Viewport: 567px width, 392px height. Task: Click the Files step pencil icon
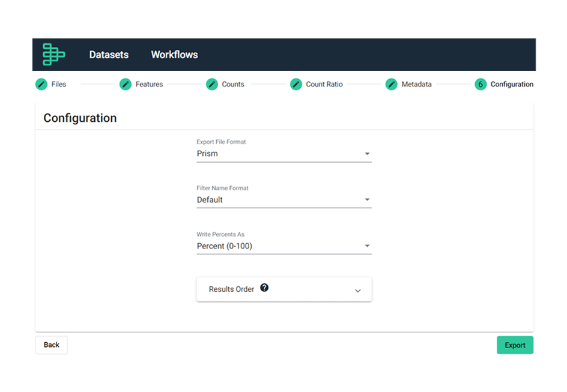coord(41,85)
